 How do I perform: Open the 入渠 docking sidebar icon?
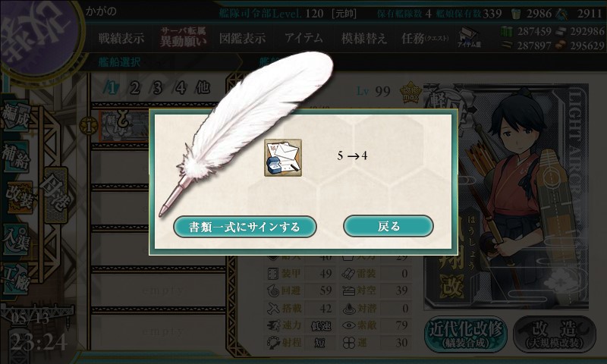(16, 240)
